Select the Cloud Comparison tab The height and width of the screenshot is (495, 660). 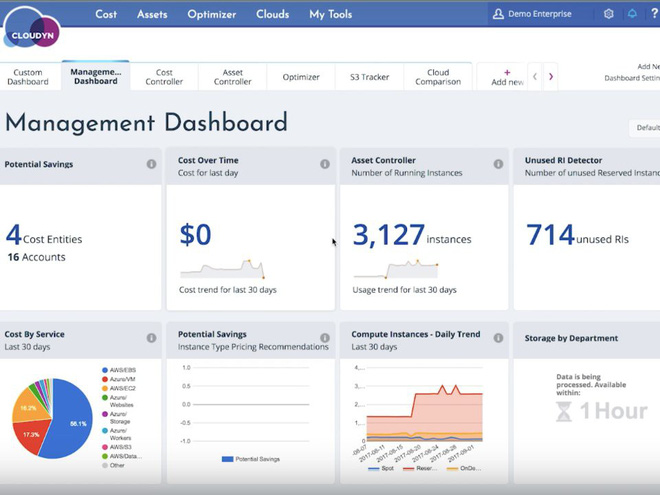pos(438,77)
